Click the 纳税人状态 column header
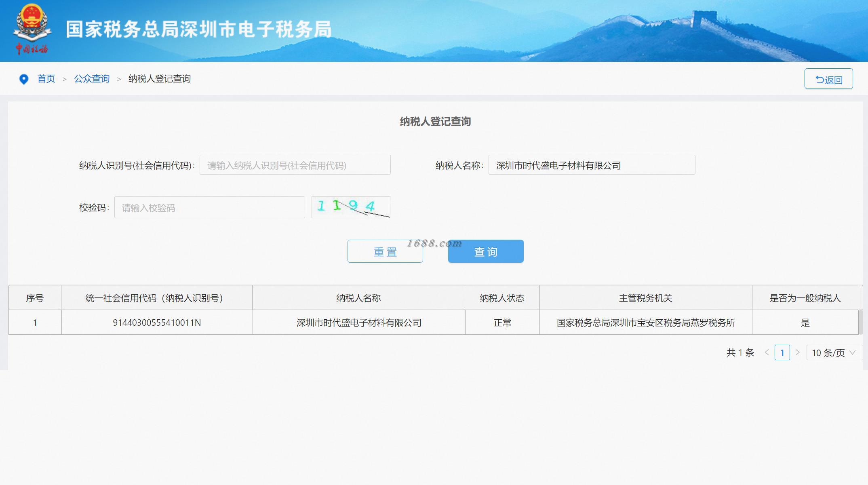This screenshot has height=485, width=868. [502, 298]
